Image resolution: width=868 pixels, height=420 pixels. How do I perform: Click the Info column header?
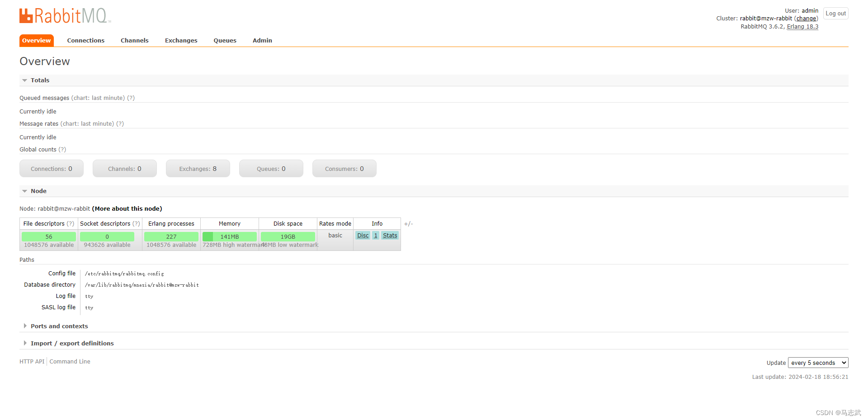377,224
